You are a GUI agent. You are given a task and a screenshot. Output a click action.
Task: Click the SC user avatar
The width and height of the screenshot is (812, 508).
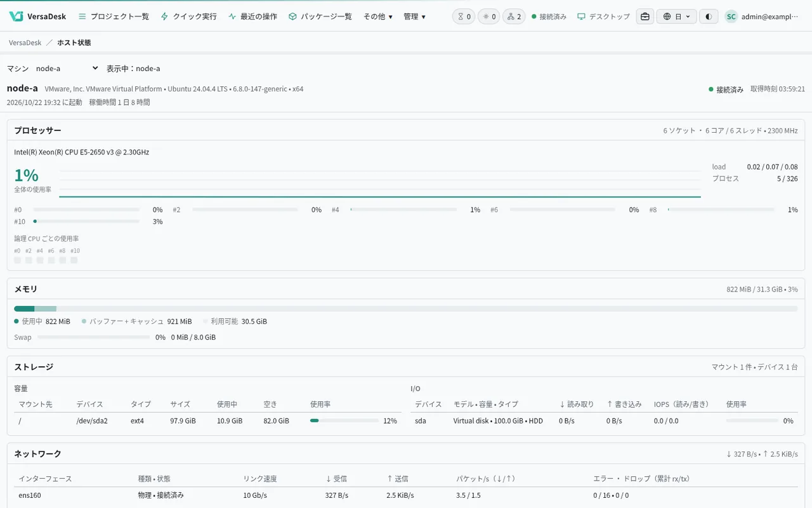tap(731, 17)
